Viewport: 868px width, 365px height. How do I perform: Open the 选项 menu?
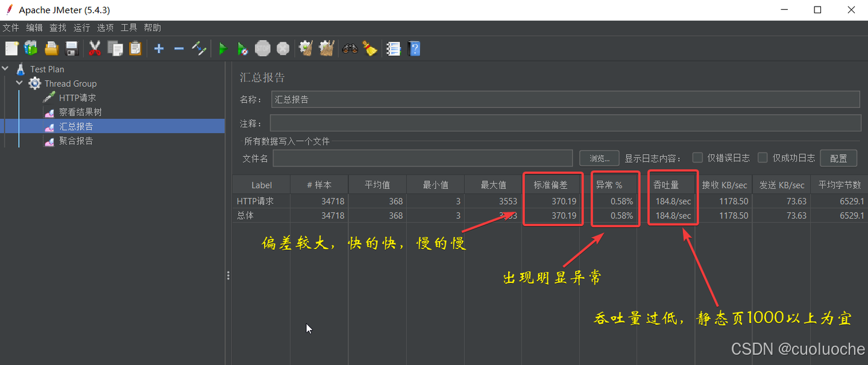[x=105, y=28]
